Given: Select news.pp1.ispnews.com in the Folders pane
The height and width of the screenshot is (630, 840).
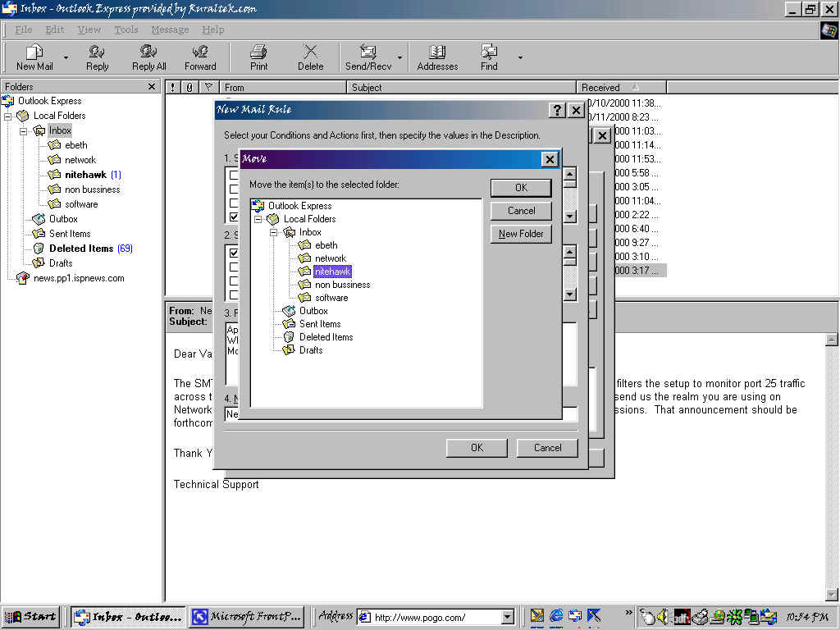Looking at the screenshot, I should 79,278.
